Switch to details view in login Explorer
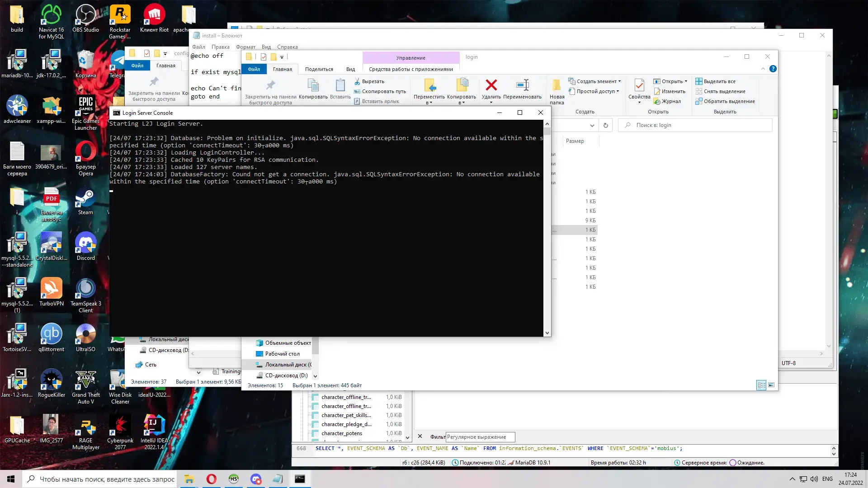Screen dimensions: 868x488 [761, 385]
